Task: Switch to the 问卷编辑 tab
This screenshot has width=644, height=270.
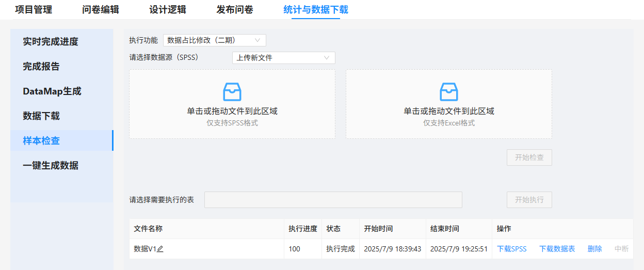Action: pyautogui.click(x=101, y=10)
